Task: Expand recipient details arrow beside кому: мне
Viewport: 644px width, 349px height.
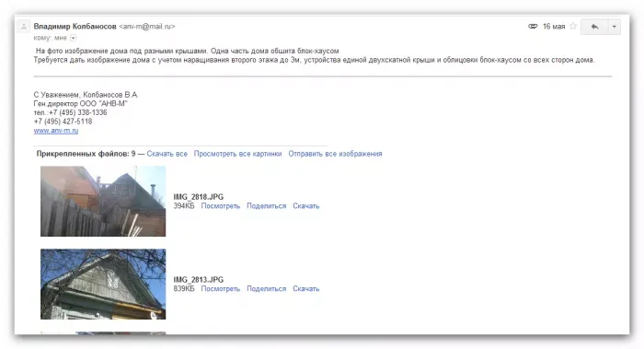Action: click(73, 38)
